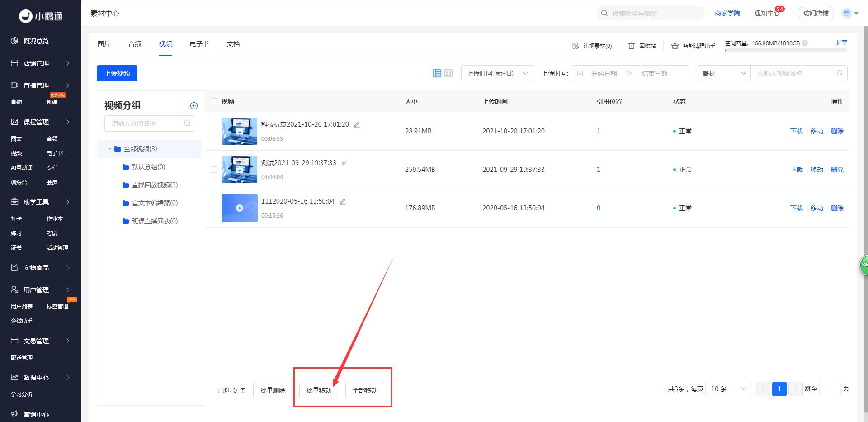
Task: Switch to the 电子书 tab
Action: point(199,44)
